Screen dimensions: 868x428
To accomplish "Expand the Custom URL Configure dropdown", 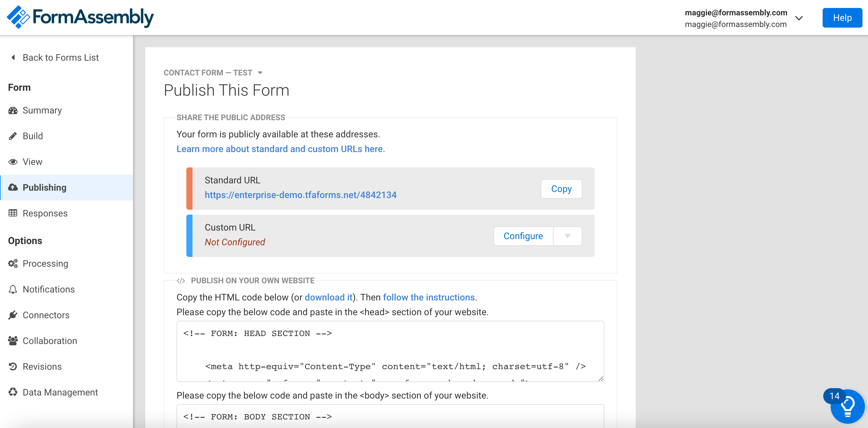I will pyautogui.click(x=567, y=235).
